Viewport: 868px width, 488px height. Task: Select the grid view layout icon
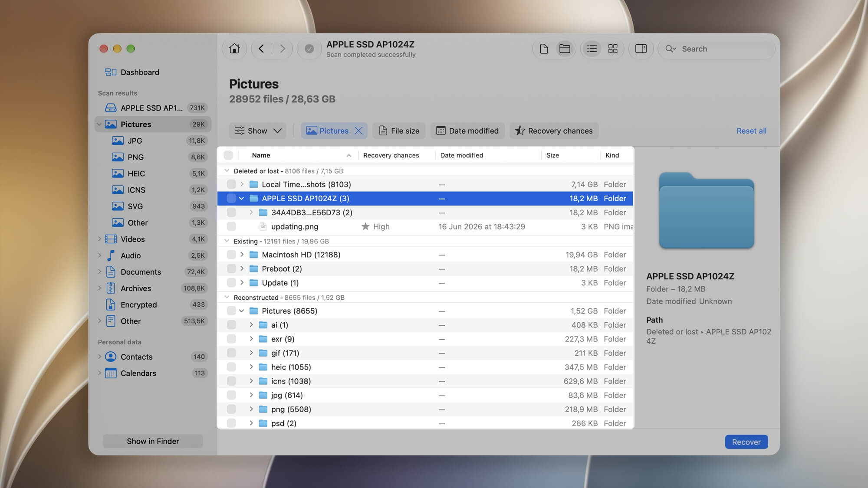coord(613,49)
